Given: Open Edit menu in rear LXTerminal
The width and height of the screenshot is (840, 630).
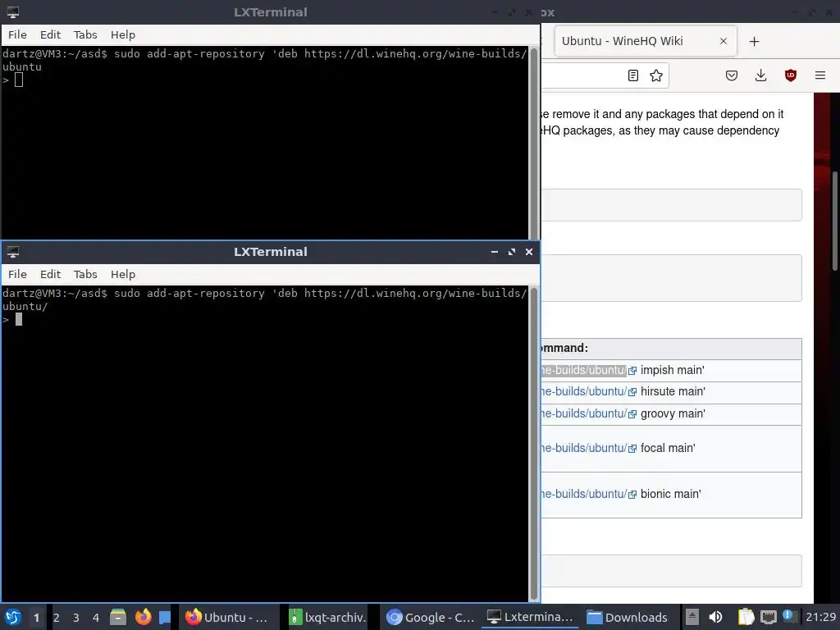Looking at the screenshot, I should (x=50, y=34).
